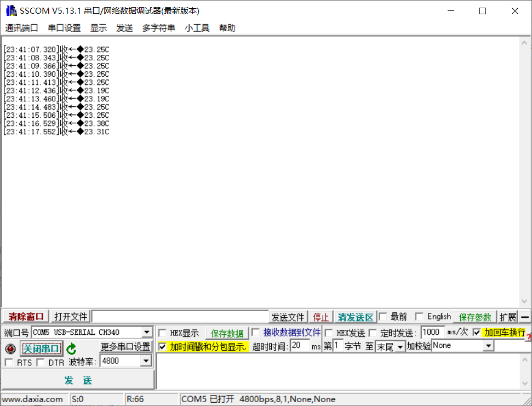Viewport: 532px width, 406px height.
Task: Open the 小工具 tools menu
Action: (x=197, y=28)
